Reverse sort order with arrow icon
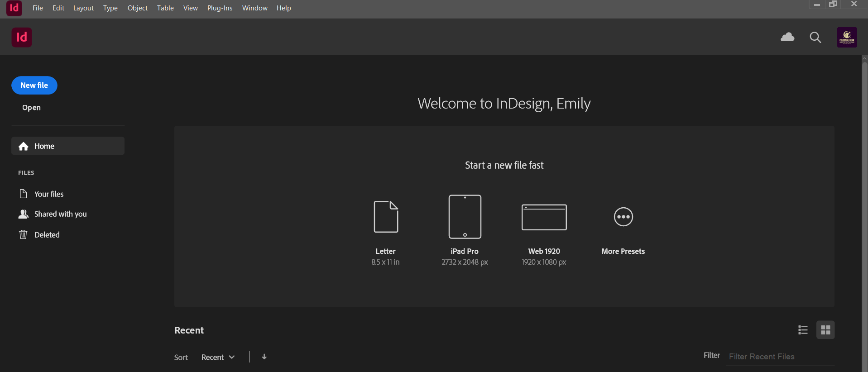 pyautogui.click(x=264, y=357)
